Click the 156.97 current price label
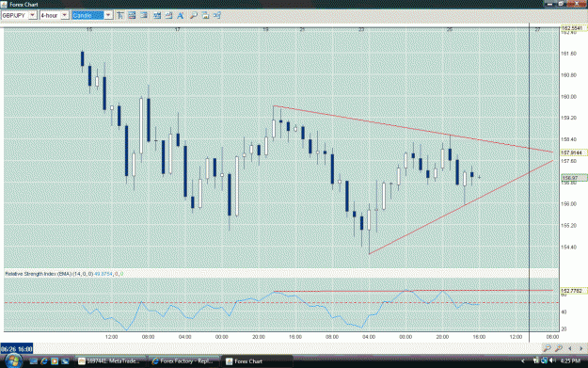588x368 pixels. tap(573, 178)
